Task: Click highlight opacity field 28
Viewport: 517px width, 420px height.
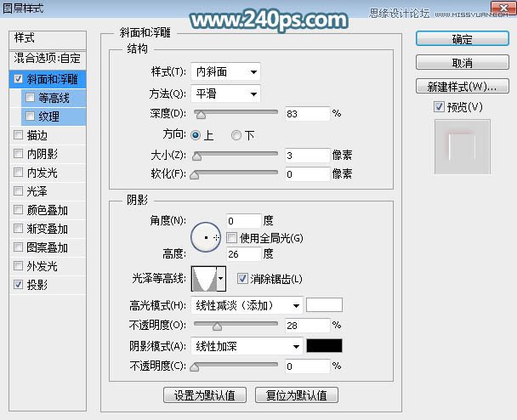Action: 307,326
